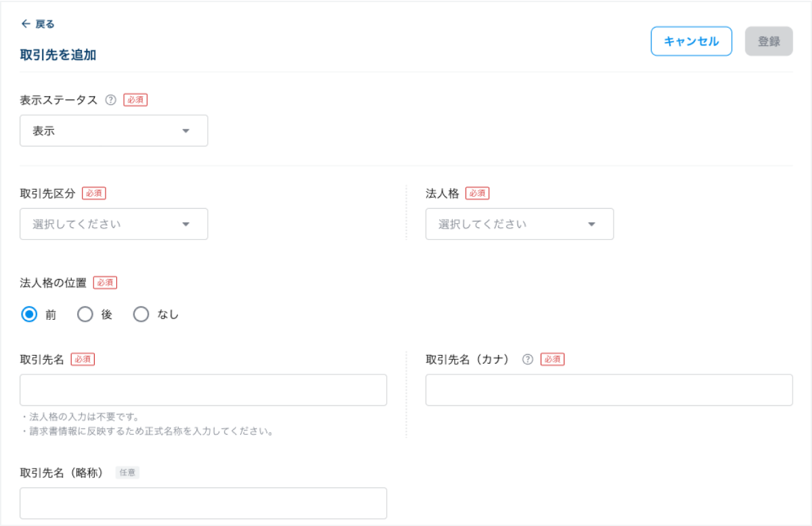Click help icon next to 取引先名（カナ）
This screenshot has height=526, width=812.
click(528, 360)
